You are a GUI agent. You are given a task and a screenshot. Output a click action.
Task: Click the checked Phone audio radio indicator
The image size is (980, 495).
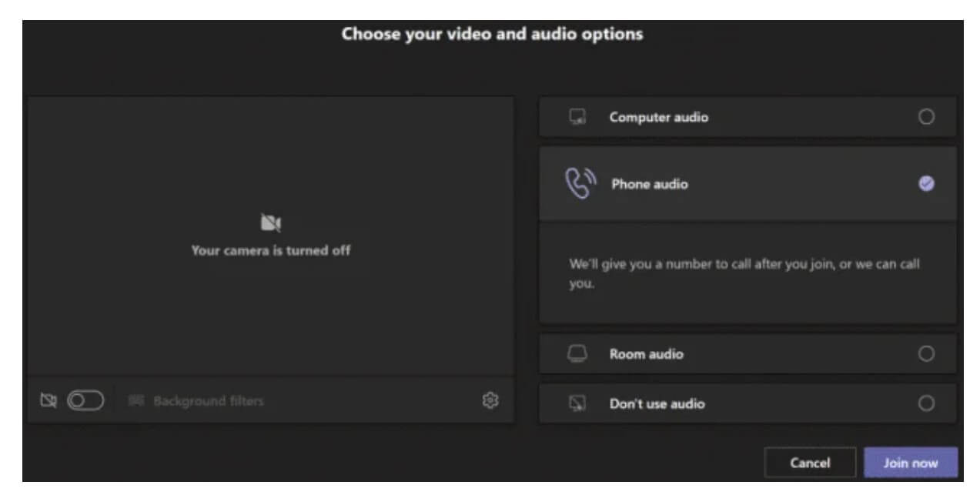[926, 183]
